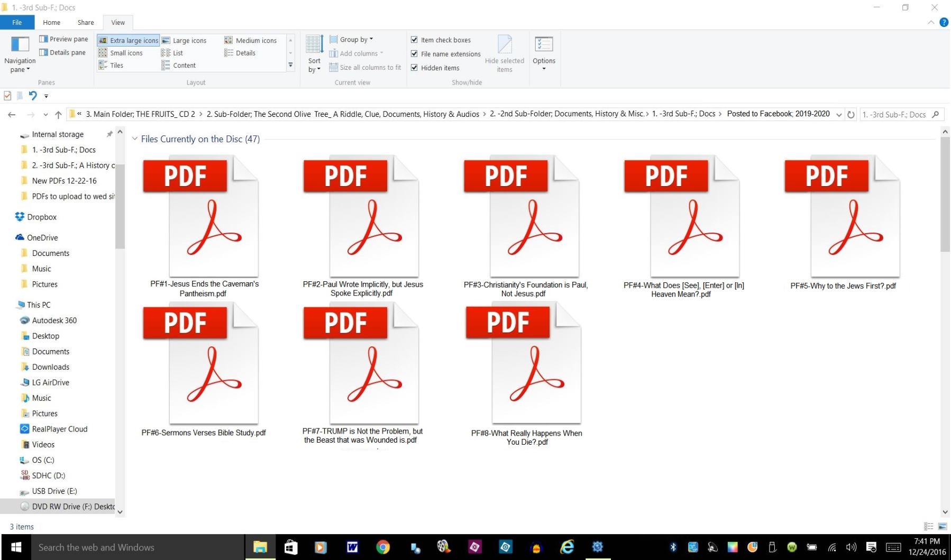The image size is (951, 560).
Task: Open File Explorer from the taskbar
Action: (260, 547)
